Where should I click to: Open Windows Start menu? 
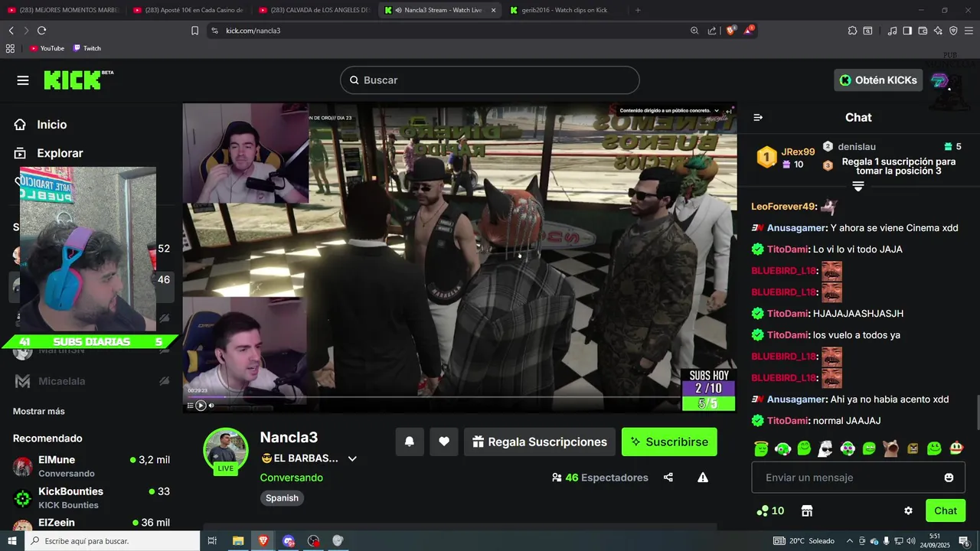(x=11, y=541)
